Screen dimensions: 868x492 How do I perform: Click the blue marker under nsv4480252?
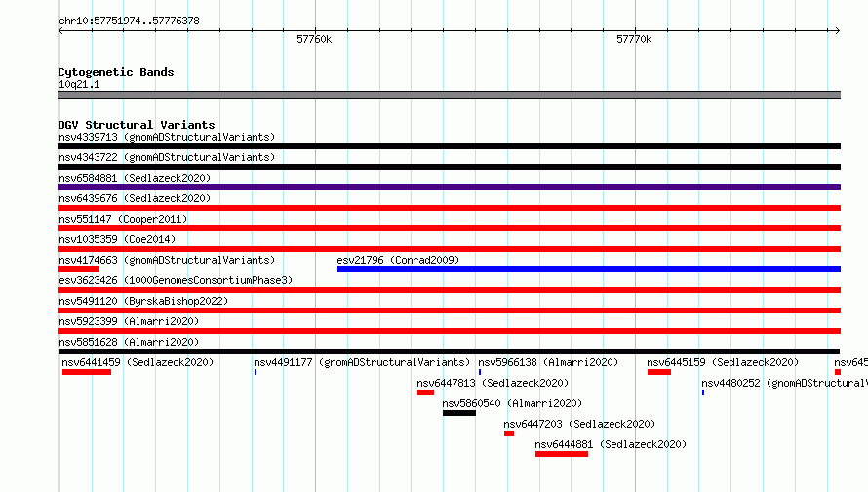(x=703, y=392)
